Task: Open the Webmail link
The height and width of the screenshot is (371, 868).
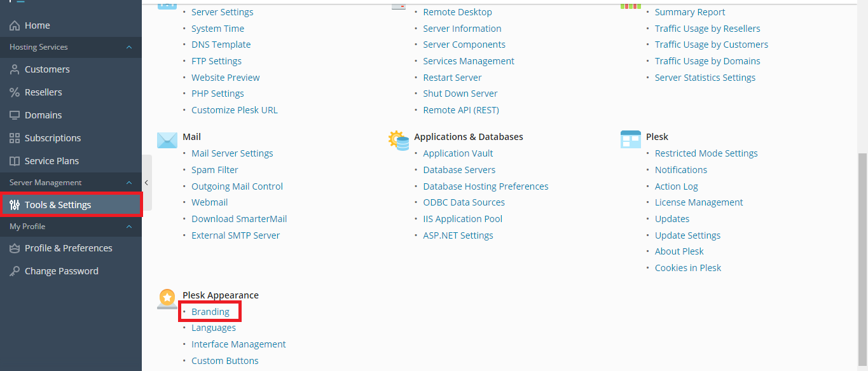Action: tap(210, 202)
